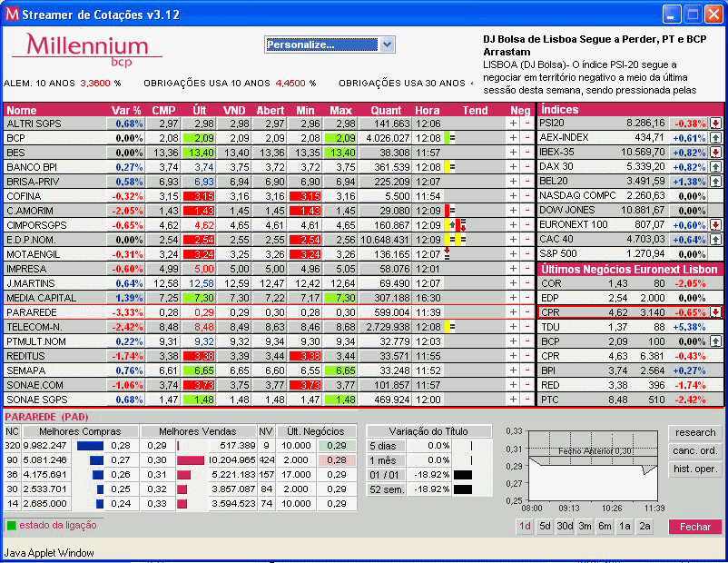The height and width of the screenshot is (563, 728).
Task: Click the TDU entry in Últimos Negócios
Action: pyautogui.click(x=630, y=327)
